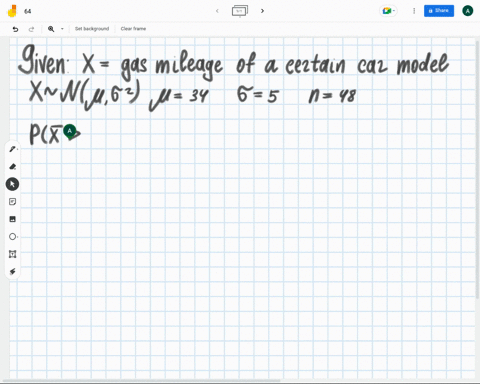Click the Share button
The height and width of the screenshot is (384, 480).
pos(439,11)
